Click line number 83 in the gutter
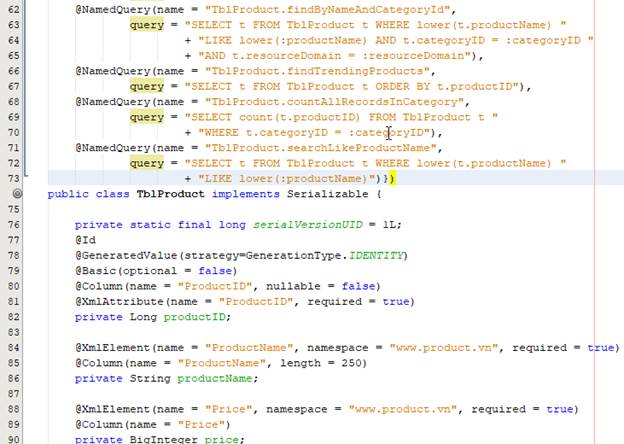The image size is (624, 444). 13,332
